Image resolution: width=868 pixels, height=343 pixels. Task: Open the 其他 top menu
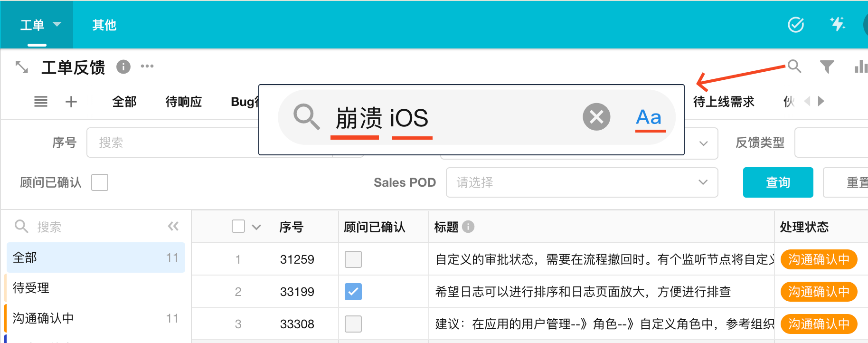pos(104,25)
